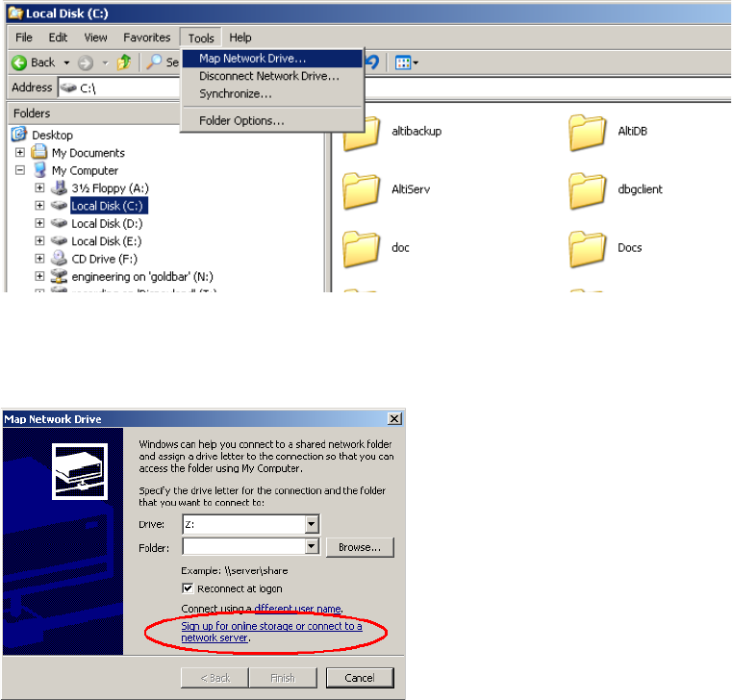Open the dbgclient folder icon
This screenshot has height=700, width=732.
pyautogui.click(x=588, y=190)
